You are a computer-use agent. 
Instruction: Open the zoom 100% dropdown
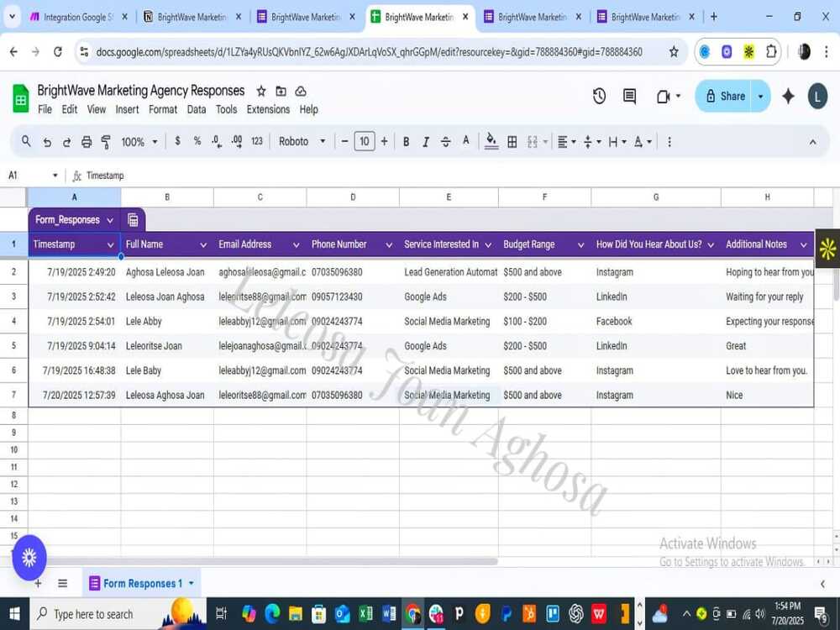click(139, 142)
